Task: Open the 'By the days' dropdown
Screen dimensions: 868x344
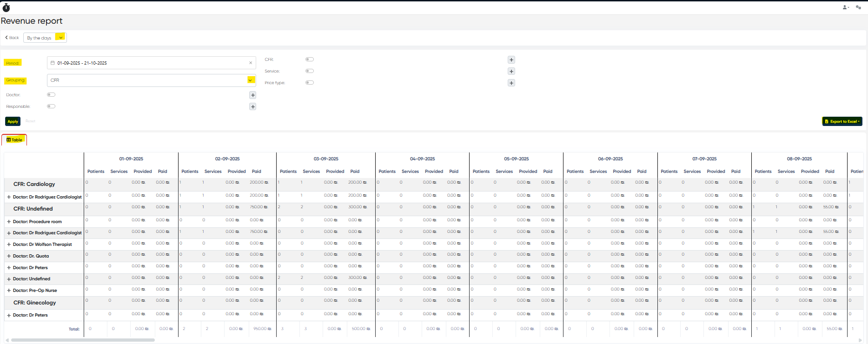Action: (x=45, y=38)
